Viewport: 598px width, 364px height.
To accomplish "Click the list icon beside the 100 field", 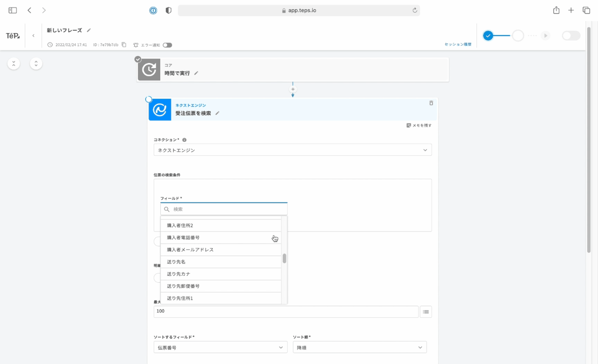I will click(426, 312).
